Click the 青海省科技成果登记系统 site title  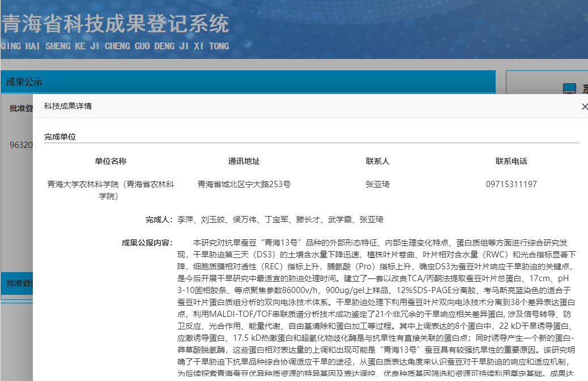115,24
